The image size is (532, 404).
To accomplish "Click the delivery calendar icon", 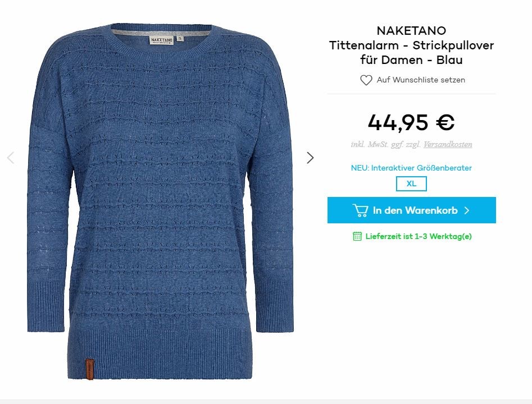I will point(357,236).
